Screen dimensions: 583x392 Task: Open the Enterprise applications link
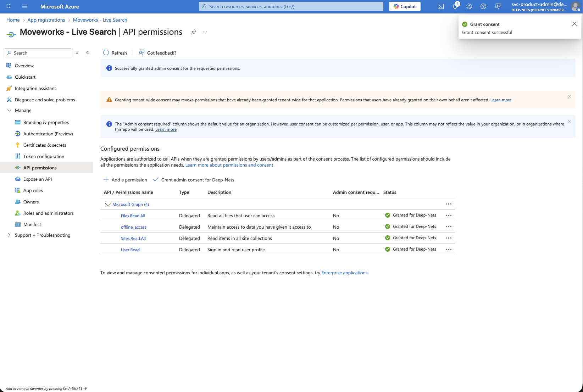344,273
